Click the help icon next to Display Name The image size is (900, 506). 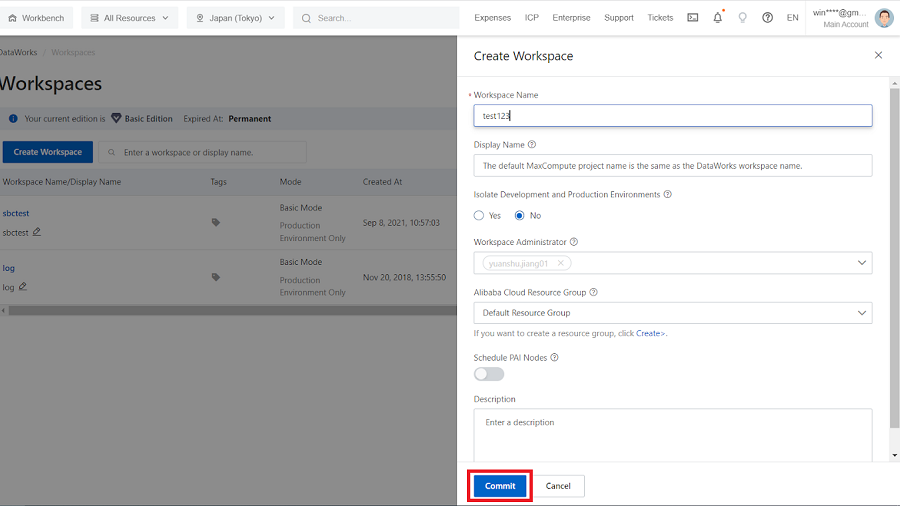point(531,145)
